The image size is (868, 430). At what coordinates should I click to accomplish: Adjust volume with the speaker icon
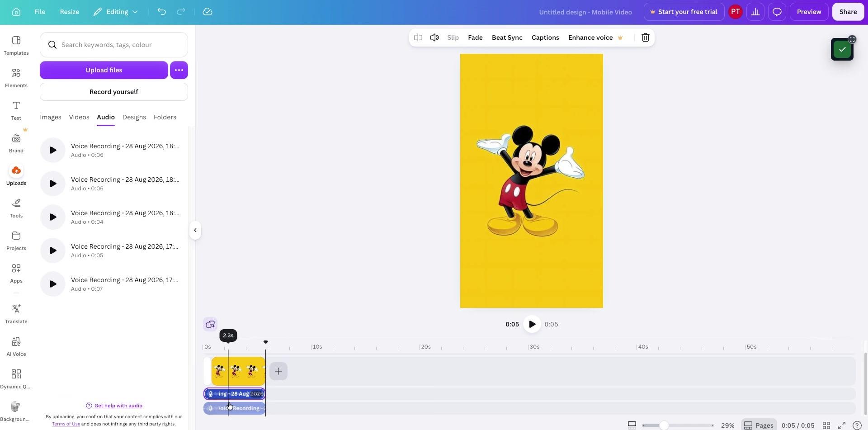(x=434, y=38)
